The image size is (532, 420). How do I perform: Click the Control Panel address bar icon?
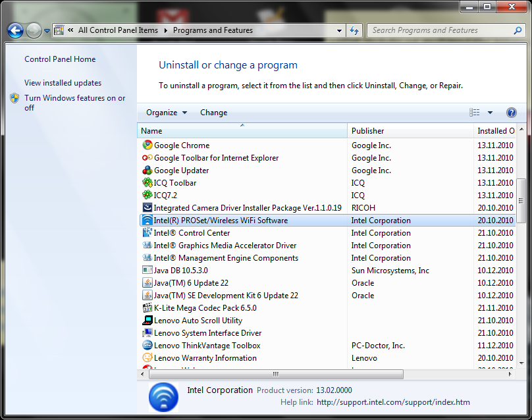click(59, 30)
